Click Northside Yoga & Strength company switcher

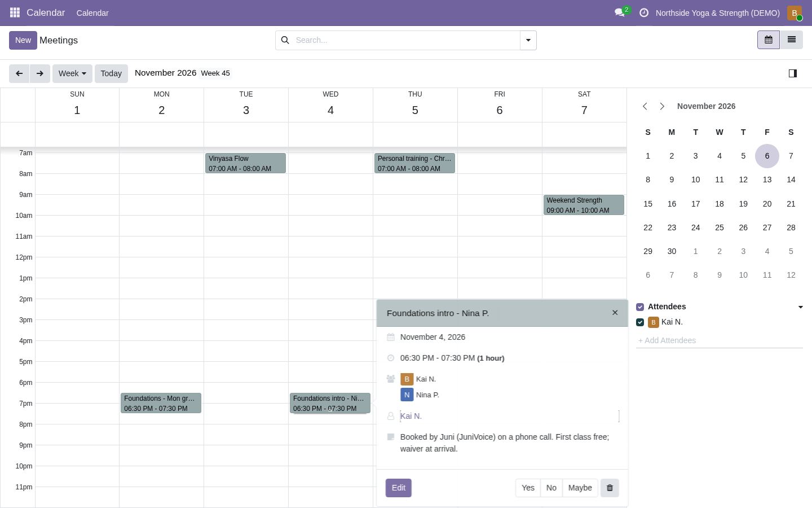click(x=718, y=13)
